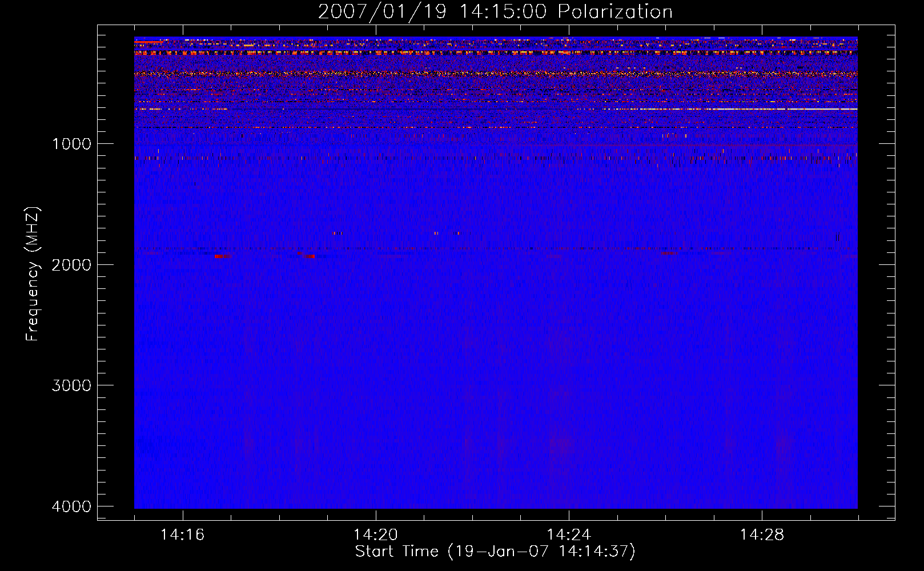Click the 2000 frequency tick label

click(x=71, y=264)
